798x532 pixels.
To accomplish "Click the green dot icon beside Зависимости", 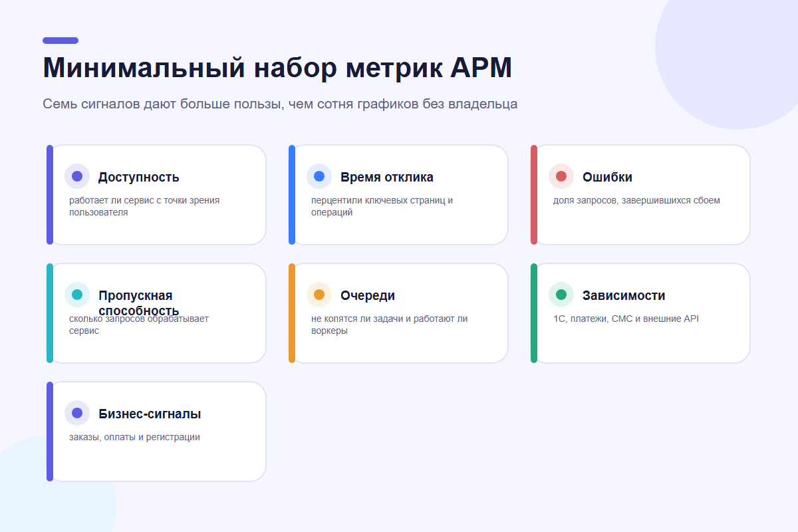I will point(561,295).
